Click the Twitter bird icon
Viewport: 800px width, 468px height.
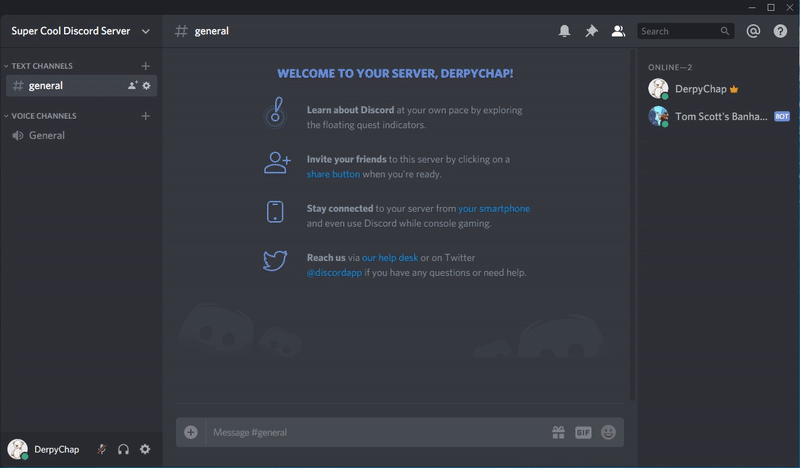point(275,261)
